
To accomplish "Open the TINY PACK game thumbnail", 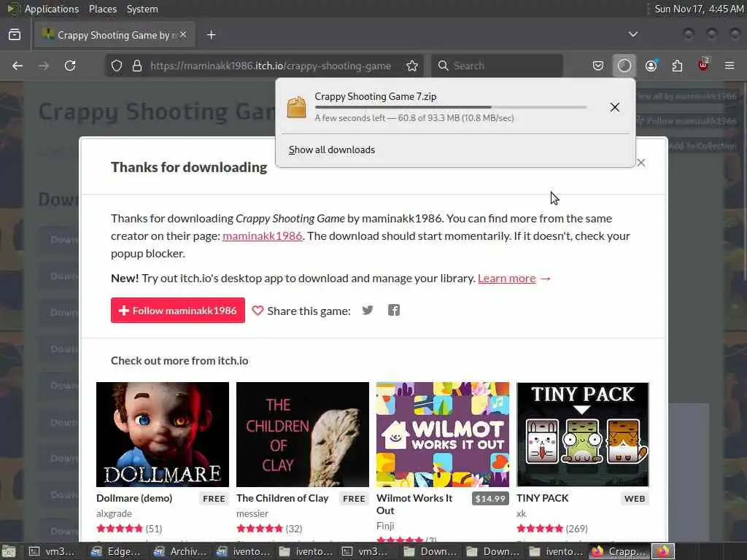I will coord(583,435).
